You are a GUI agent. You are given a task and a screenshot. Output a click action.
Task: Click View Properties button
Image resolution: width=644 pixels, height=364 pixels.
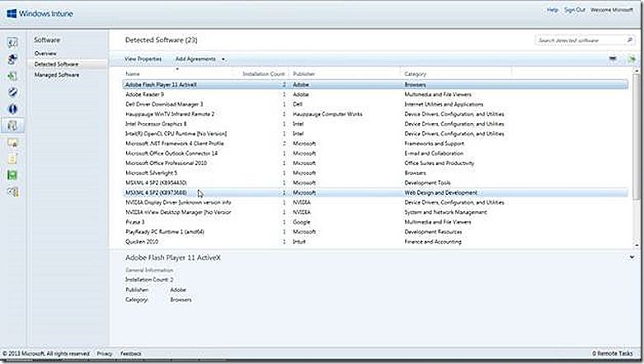click(143, 59)
